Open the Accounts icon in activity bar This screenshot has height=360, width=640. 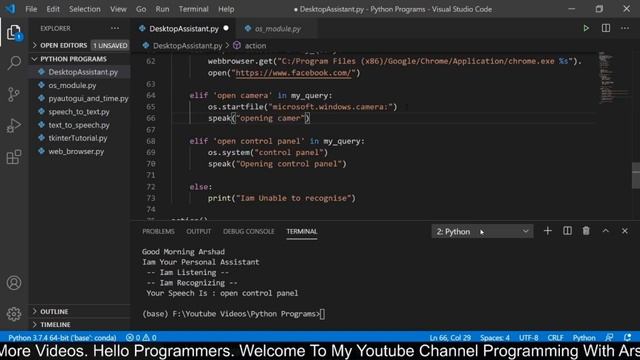coord(14,282)
